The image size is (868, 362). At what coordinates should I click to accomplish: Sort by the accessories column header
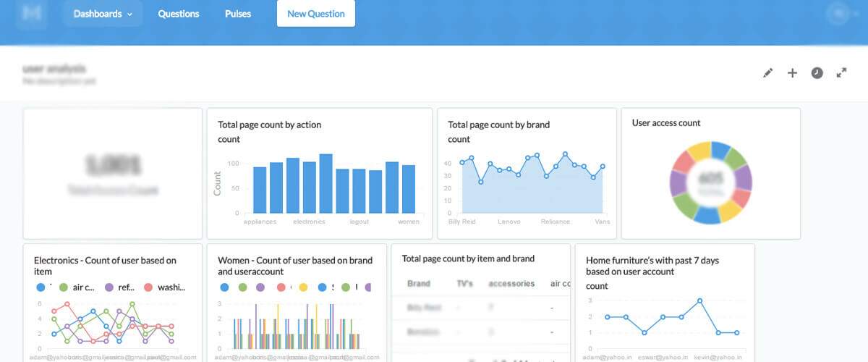[x=511, y=284]
